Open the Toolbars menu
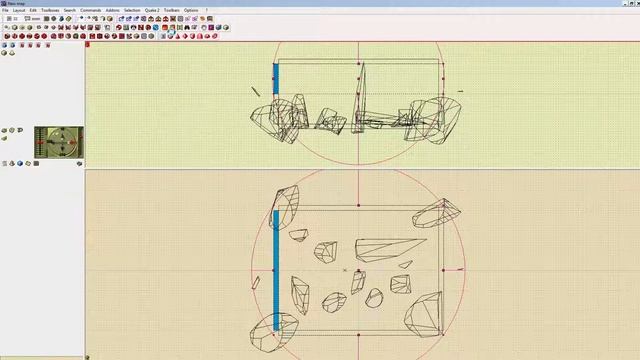 172,10
